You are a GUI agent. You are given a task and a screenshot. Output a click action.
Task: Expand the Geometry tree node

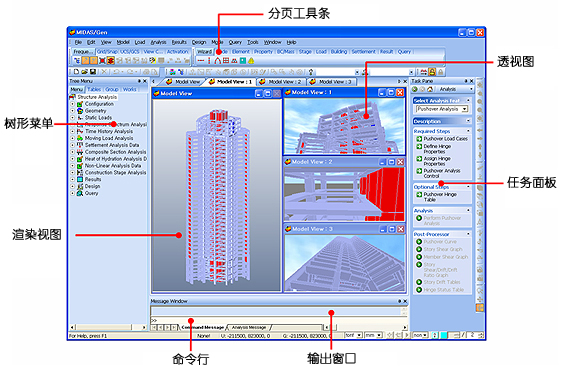pos(72,111)
